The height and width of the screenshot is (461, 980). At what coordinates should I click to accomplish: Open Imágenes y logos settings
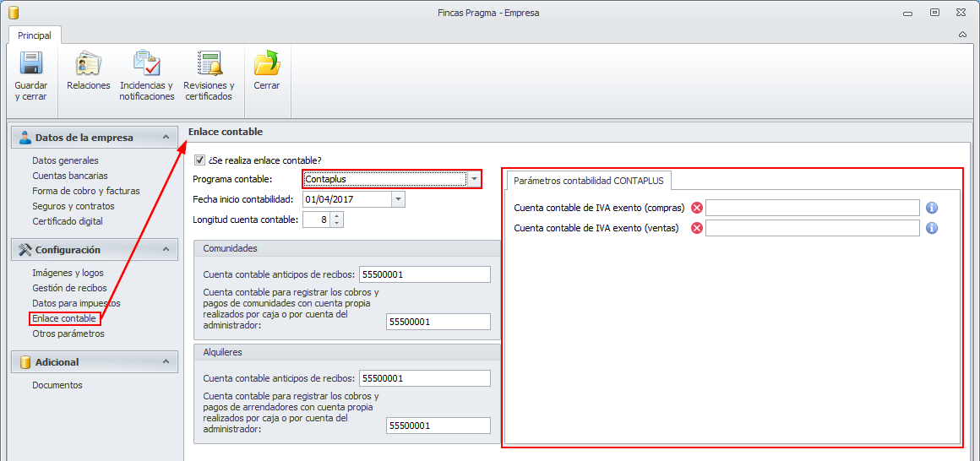(x=68, y=273)
